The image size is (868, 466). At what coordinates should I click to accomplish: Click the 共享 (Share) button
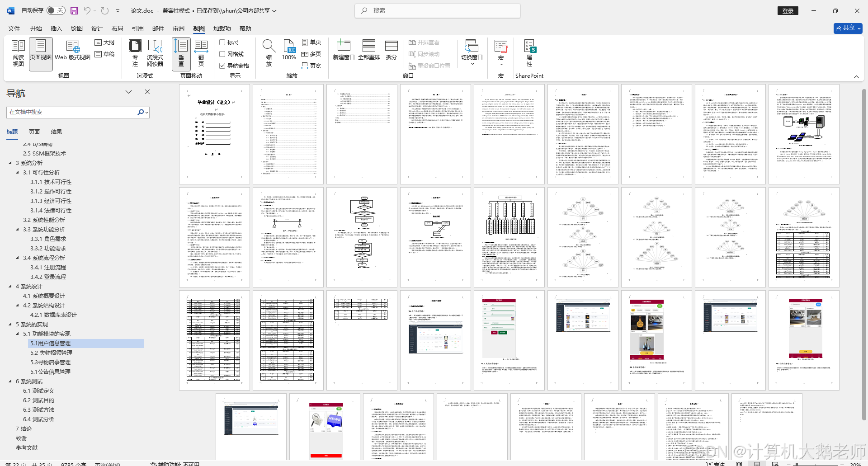point(848,28)
